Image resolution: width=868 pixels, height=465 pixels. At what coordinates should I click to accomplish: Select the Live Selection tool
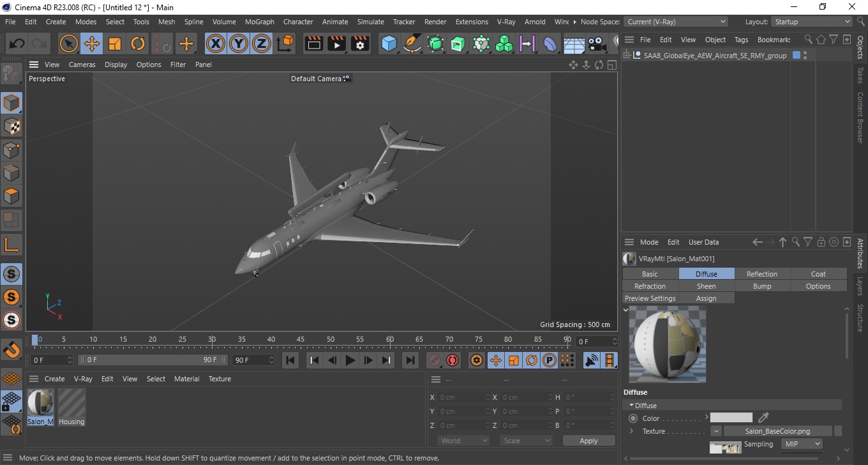pos(68,43)
